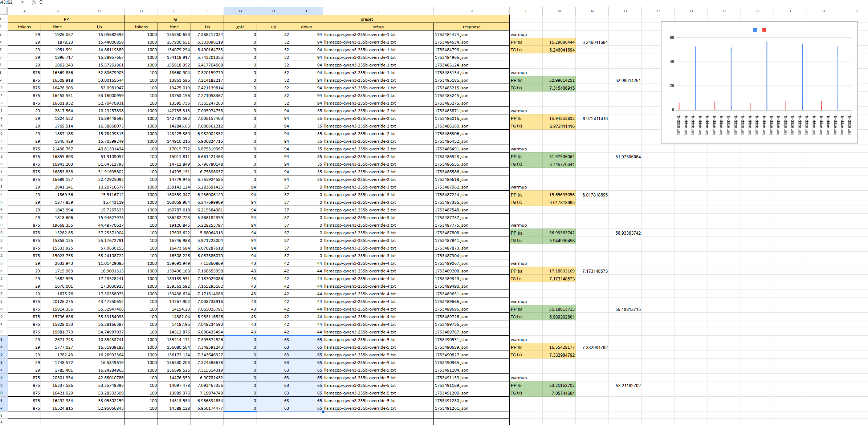Viewport: 868px width, 425px height.
Task: Select column G header
Action: (240, 11)
